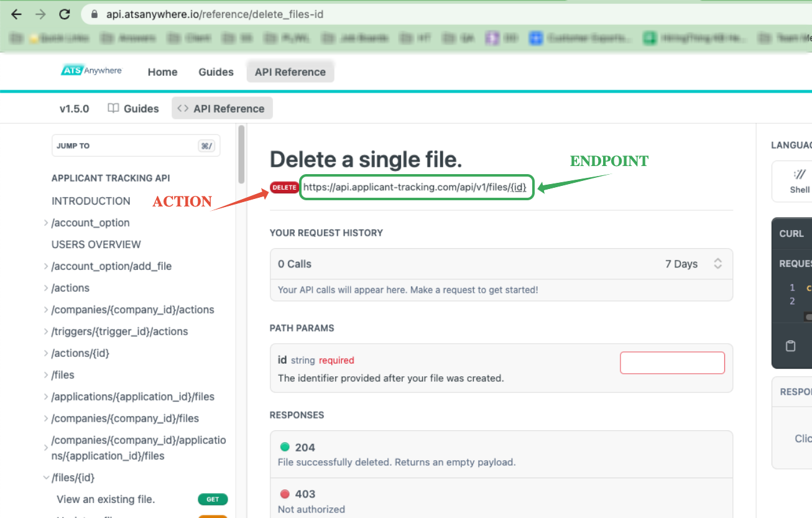Reload the page with the refresh icon
Screen dimensions: 812x518
tap(64, 14)
